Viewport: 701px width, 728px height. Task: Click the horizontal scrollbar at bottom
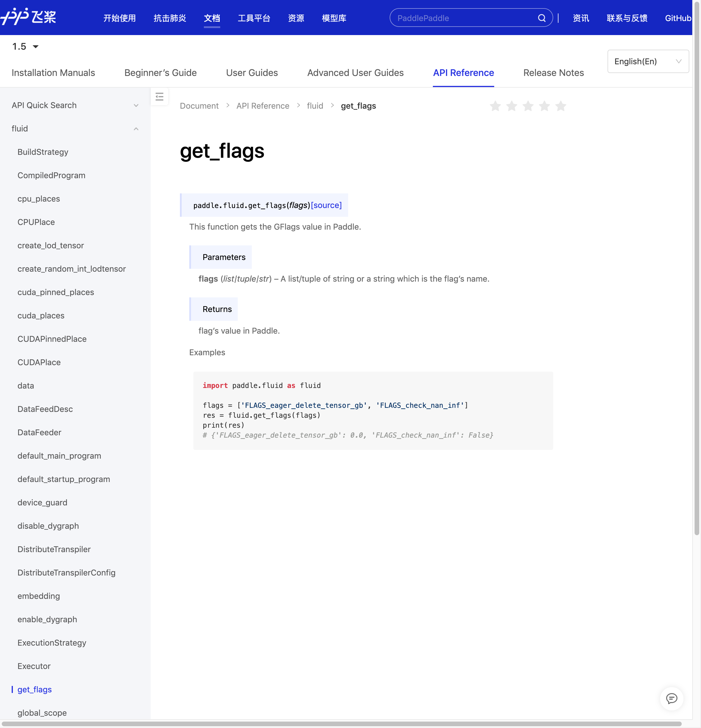[341, 724]
